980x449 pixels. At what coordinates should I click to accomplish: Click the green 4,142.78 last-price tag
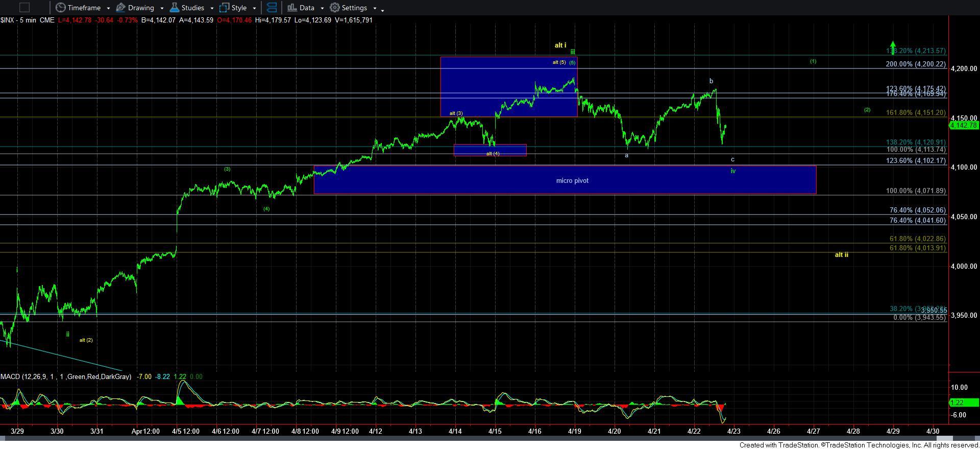pyautogui.click(x=963, y=125)
